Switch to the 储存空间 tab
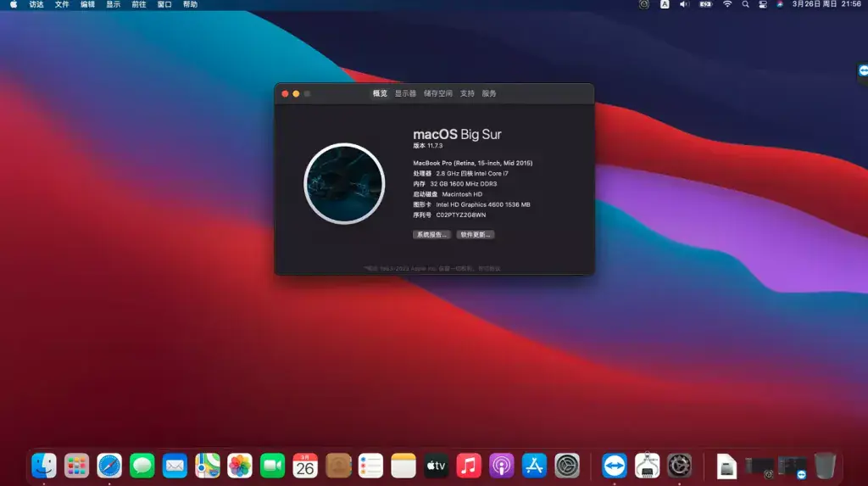 (x=438, y=93)
